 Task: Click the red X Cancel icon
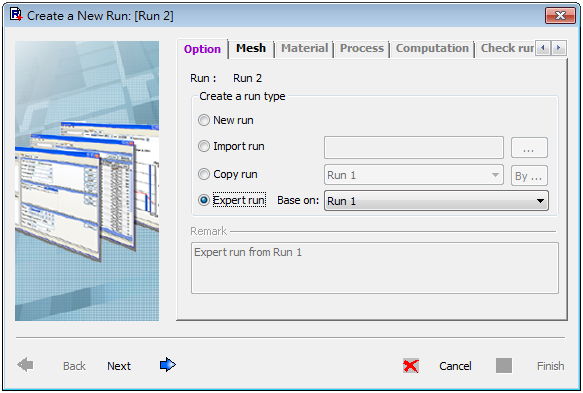(411, 366)
